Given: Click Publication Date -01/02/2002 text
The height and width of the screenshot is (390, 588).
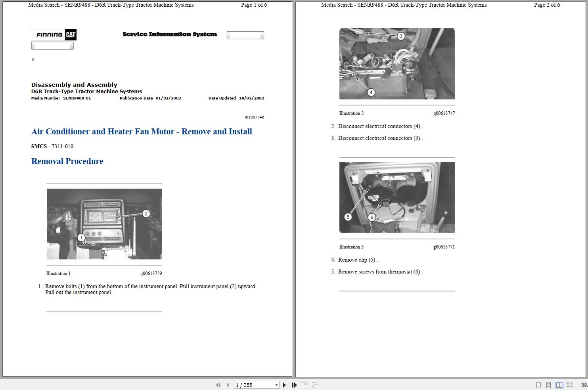Looking at the screenshot, I should pyautogui.click(x=150, y=98).
